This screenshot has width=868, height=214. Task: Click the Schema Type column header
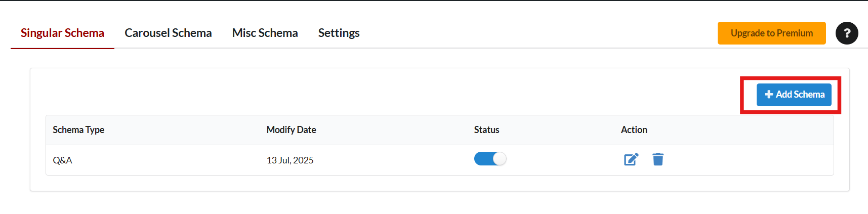pyautogui.click(x=78, y=130)
